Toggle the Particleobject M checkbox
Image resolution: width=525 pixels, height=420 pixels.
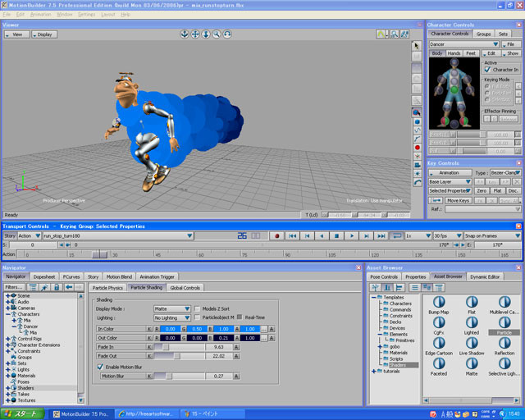pos(198,317)
